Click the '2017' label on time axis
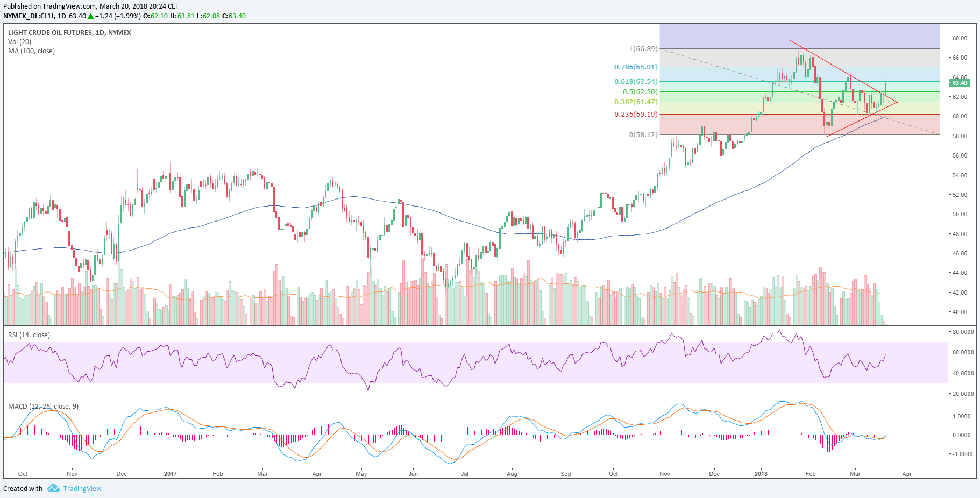 (x=170, y=474)
